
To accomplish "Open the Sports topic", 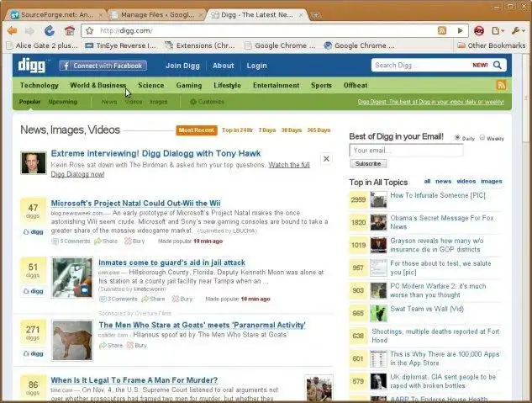I will click(x=321, y=85).
